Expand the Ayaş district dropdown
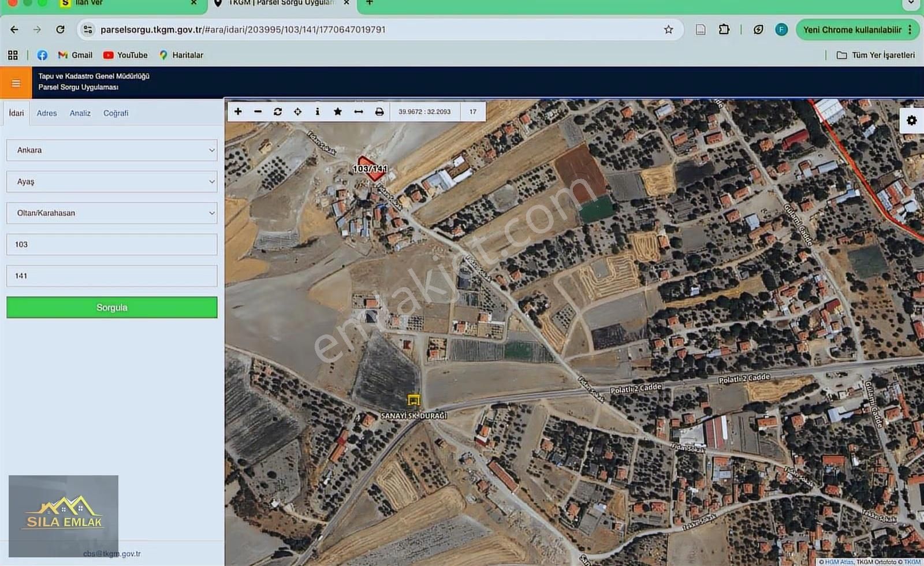Image resolution: width=924 pixels, height=566 pixels. 112,181
